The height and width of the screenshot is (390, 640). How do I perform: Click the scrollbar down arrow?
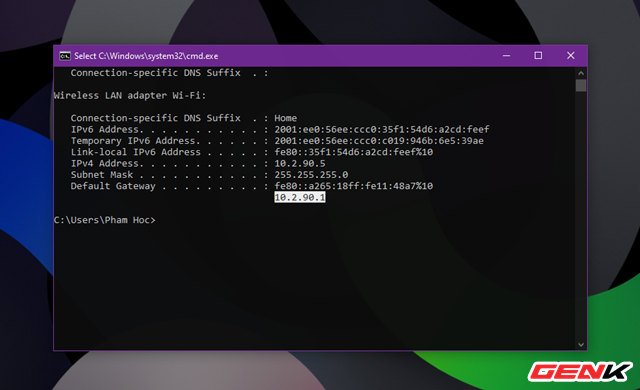(x=581, y=344)
